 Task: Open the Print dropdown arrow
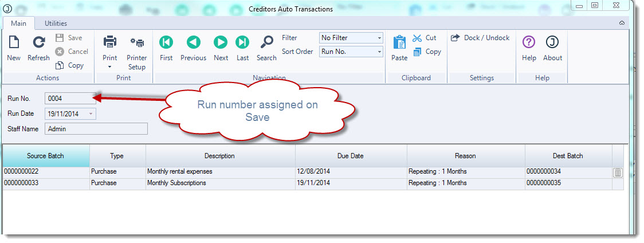click(x=109, y=66)
